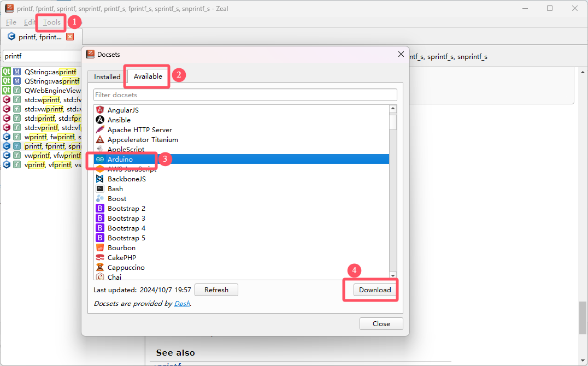Click the Bash terminal icon
Screen dimensions: 588x366
click(x=100, y=188)
